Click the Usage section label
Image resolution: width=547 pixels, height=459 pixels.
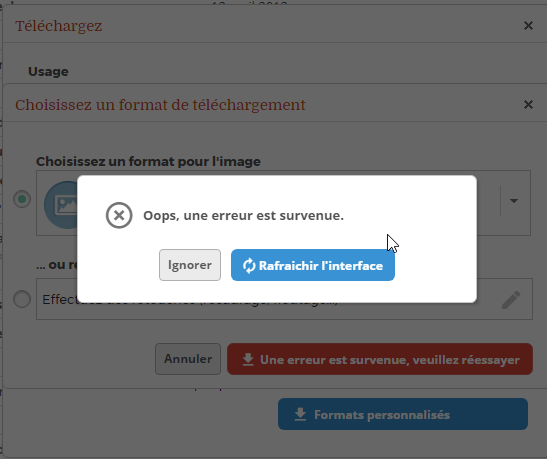pos(48,72)
